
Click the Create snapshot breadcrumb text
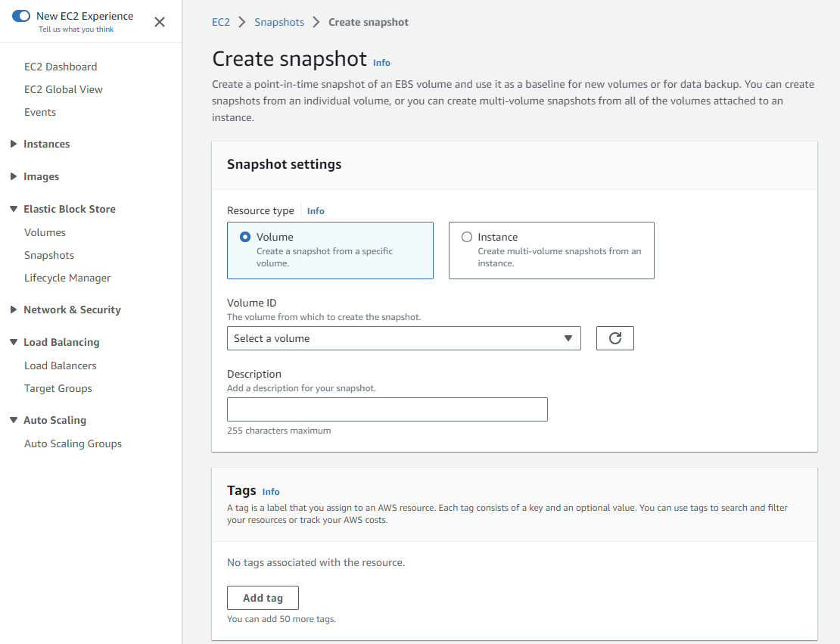pos(368,22)
